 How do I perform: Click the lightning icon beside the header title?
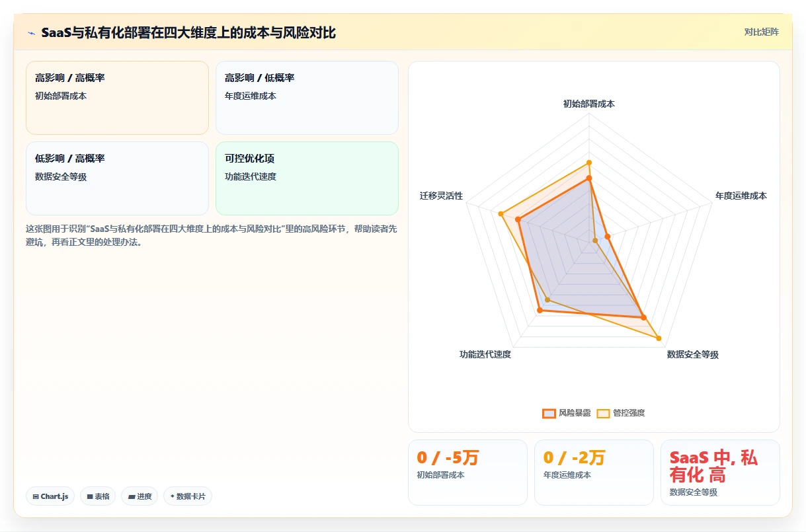click(32, 32)
